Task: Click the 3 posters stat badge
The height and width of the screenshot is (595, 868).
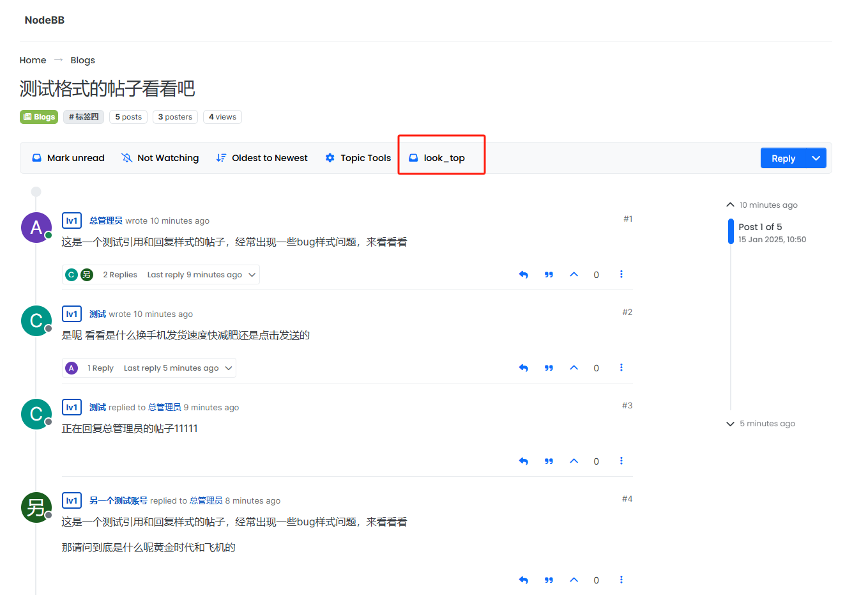Action: click(x=175, y=117)
